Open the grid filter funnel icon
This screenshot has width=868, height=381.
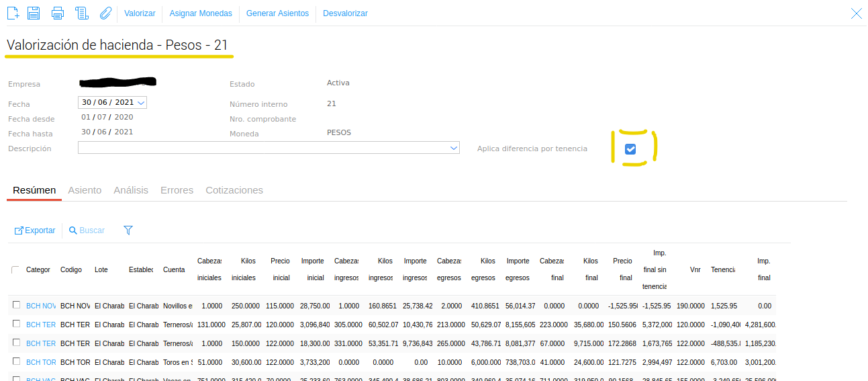tap(128, 230)
